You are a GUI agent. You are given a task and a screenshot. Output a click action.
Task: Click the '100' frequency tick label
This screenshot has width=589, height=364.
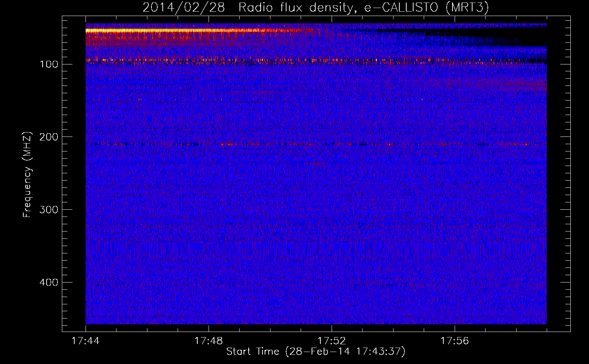[49, 64]
